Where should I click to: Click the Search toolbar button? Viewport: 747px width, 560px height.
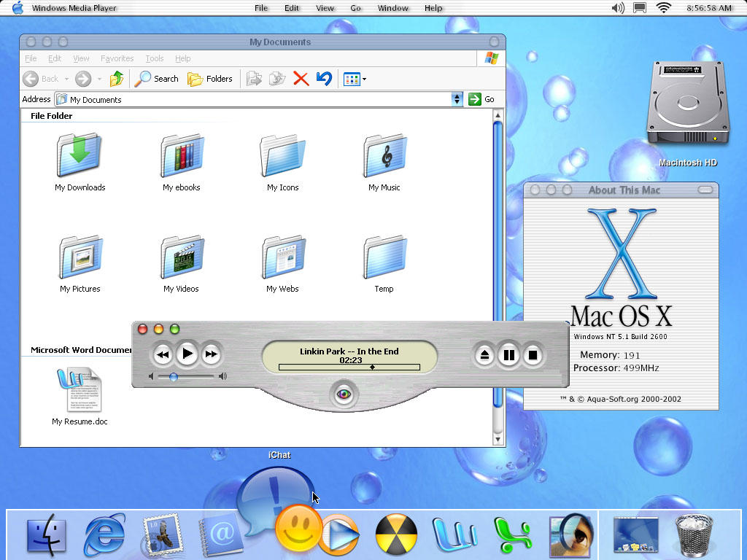pyautogui.click(x=156, y=79)
